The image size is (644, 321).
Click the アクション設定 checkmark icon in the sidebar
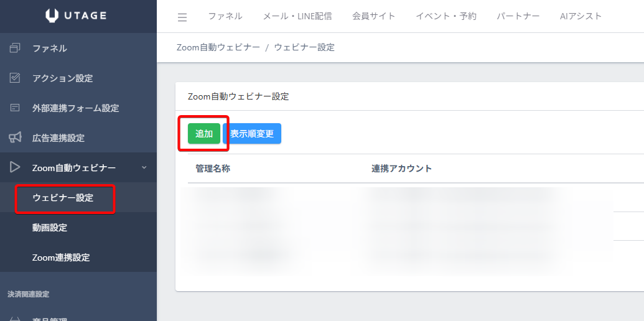click(16, 78)
